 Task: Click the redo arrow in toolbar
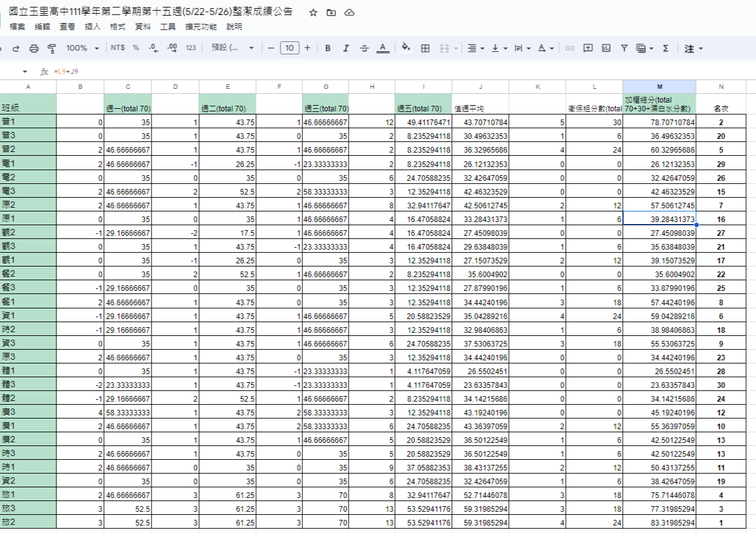pos(16,48)
